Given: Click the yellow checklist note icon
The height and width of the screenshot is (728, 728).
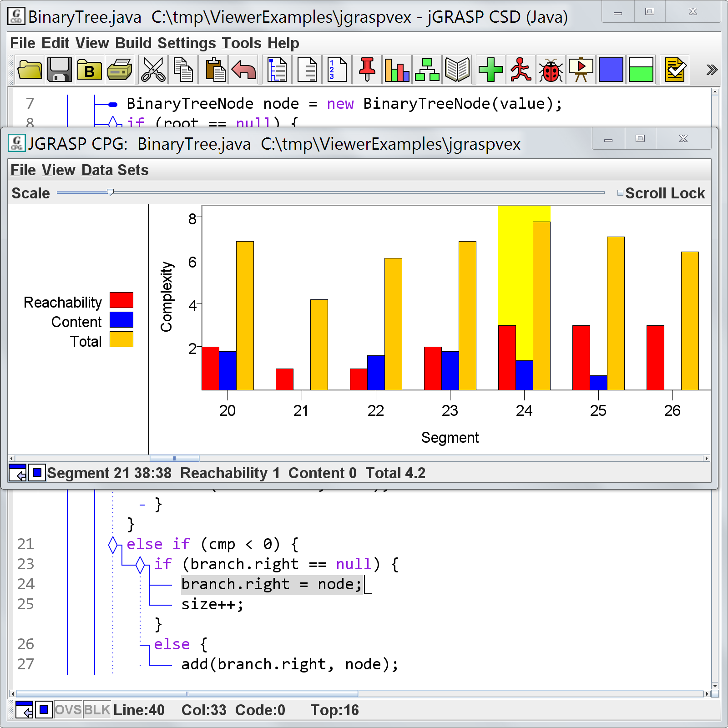Looking at the screenshot, I should tap(675, 70).
